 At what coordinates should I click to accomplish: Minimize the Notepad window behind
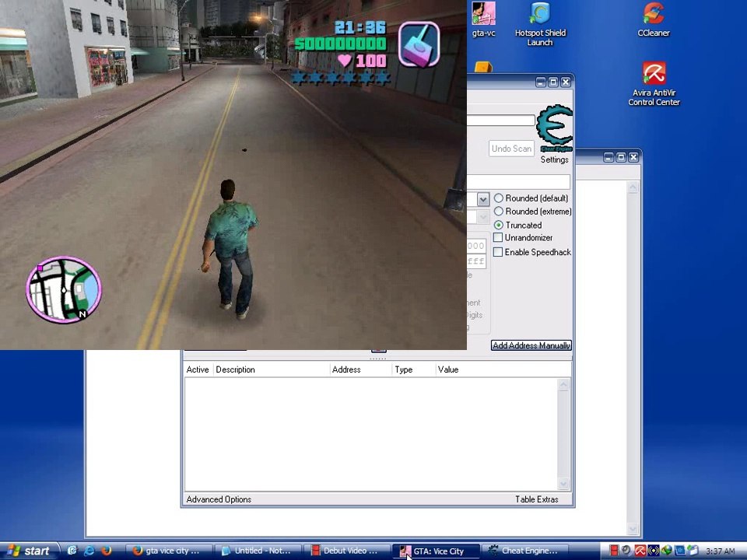tap(608, 157)
